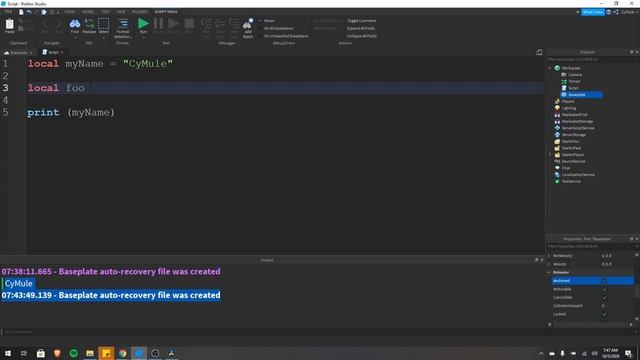Viewport: 640px width, 360px height.
Task: Toggle the CanCollide checkbox
Action: click(604, 298)
